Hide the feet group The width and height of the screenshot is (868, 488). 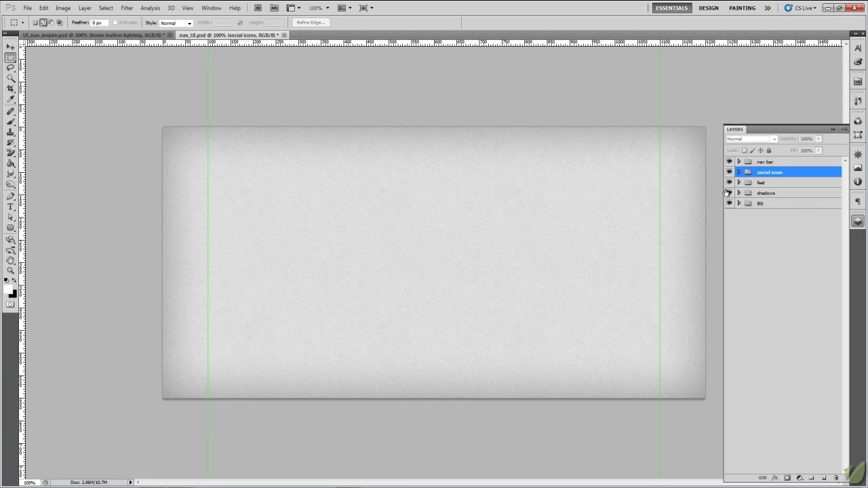[x=730, y=182]
